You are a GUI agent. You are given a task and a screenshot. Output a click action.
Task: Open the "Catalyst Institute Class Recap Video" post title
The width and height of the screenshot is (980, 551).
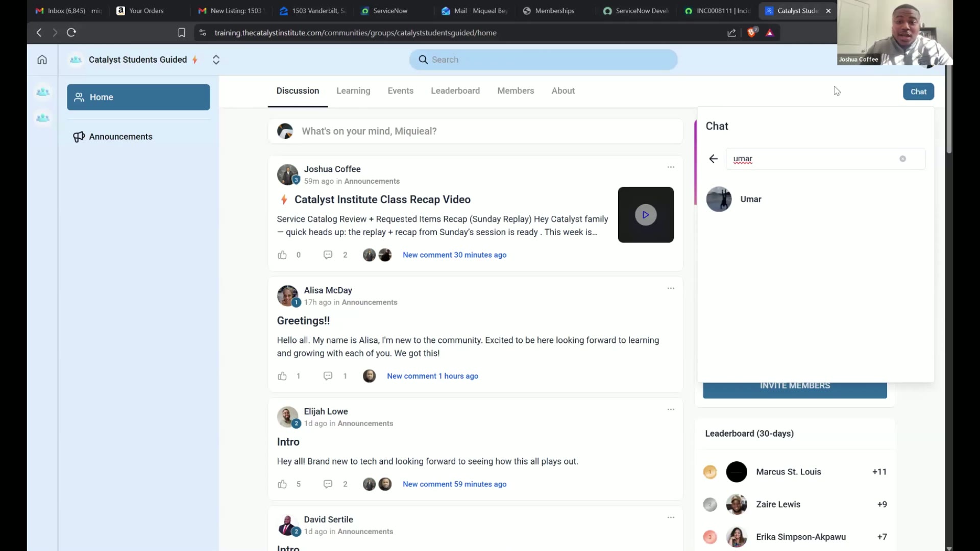[382, 199]
